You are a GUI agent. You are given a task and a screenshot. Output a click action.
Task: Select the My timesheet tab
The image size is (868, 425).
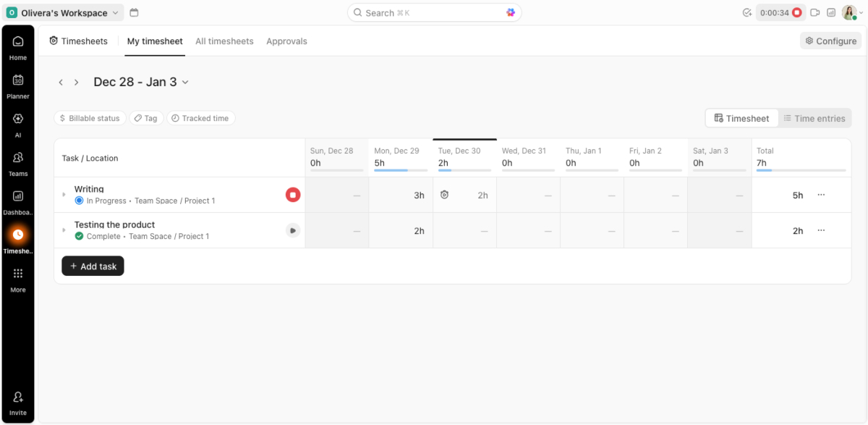pos(155,41)
